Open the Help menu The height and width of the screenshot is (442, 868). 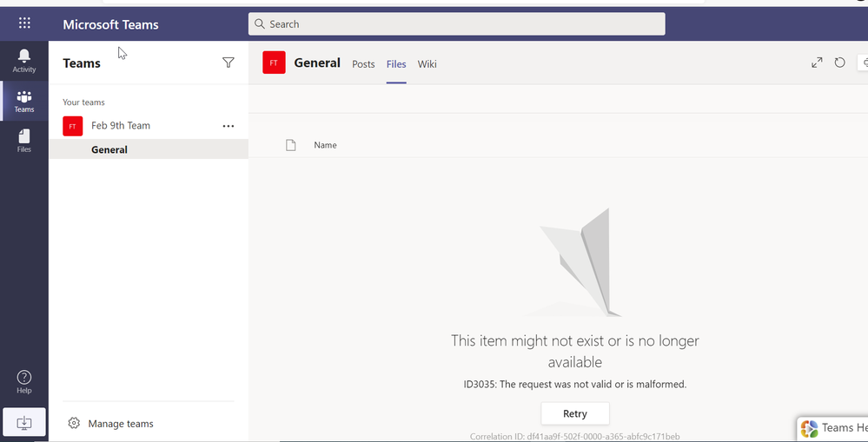(x=23, y=382)
